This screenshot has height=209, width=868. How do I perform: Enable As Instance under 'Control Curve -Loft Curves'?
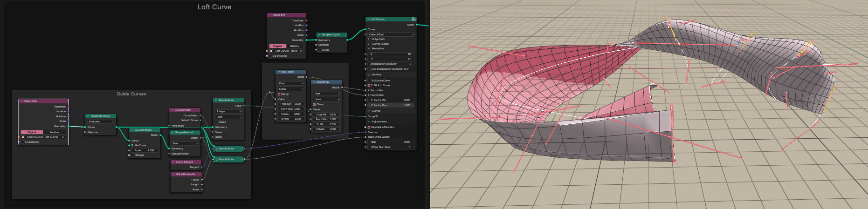point(23,142)
